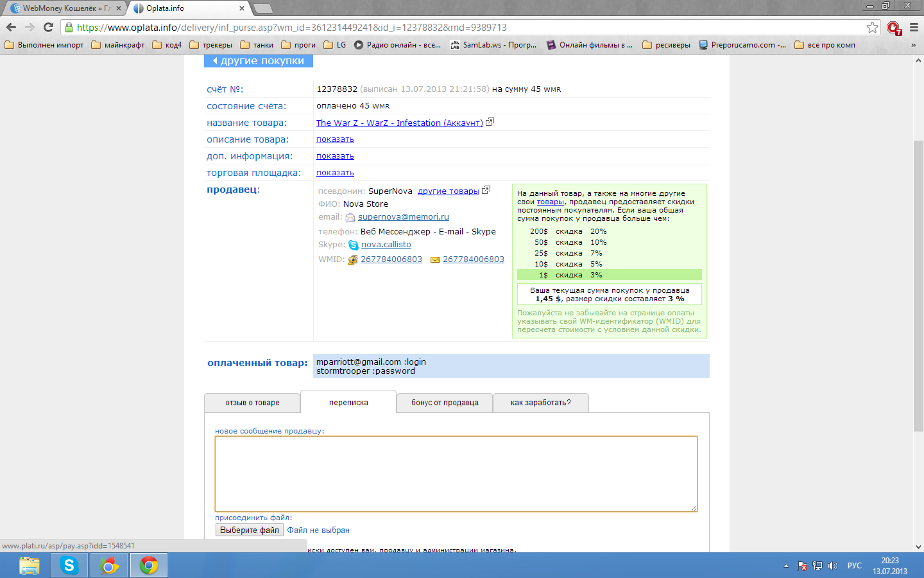Viewport: 924px width, 578px height.
Task: Open the проги bookmark folder
Action: (x=298, y=45)
